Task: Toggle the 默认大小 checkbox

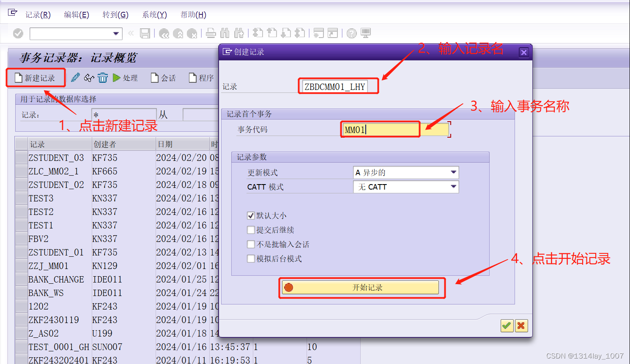Action: click(x=251, y=215)
